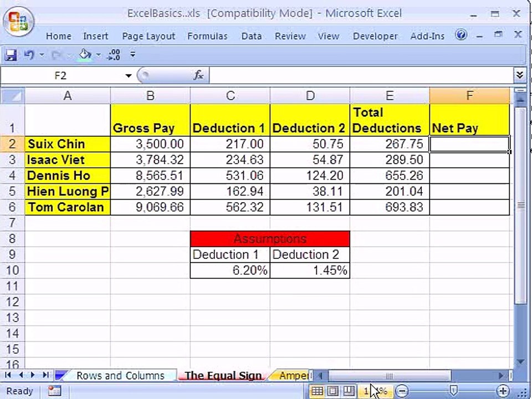Go to previous sheet tab arrow

coord(21,375)
